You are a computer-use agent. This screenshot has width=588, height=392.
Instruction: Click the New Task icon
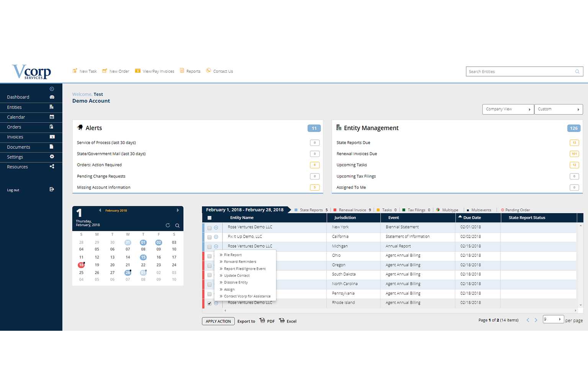point(75,71)
